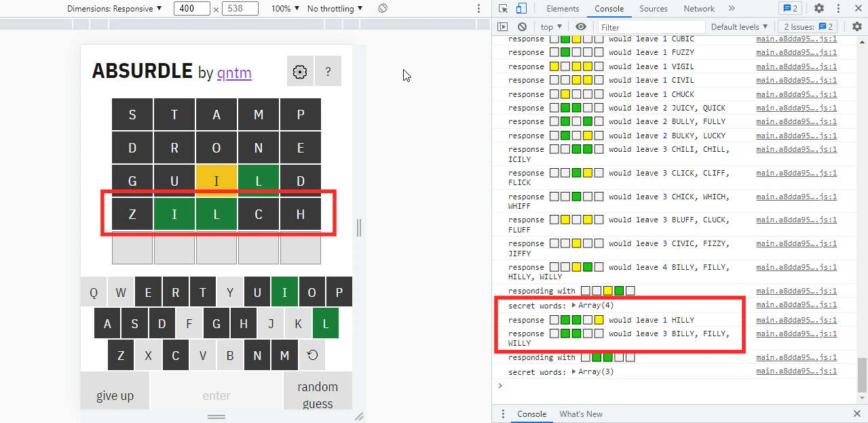Select the Console tab in the top bar
The height and width of the screenshot is (423, 868).
pyautogui.click(x=609, y=9)
